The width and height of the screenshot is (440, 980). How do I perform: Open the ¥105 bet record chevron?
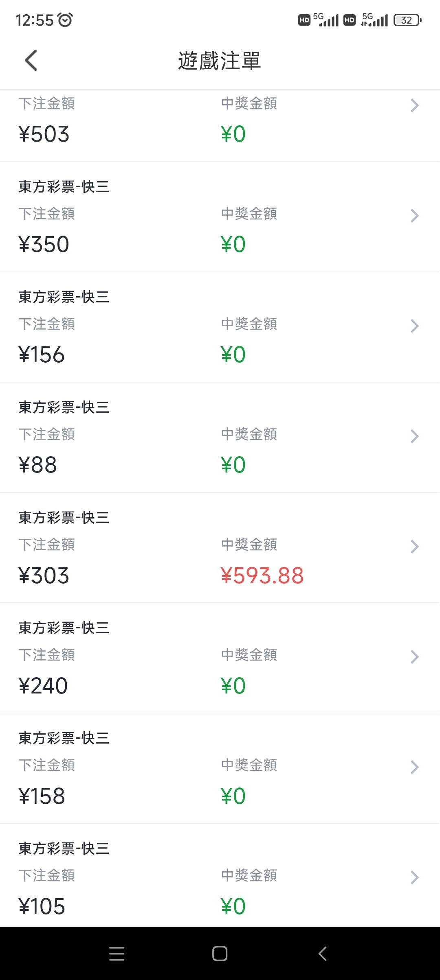click(x=414, y=877)
